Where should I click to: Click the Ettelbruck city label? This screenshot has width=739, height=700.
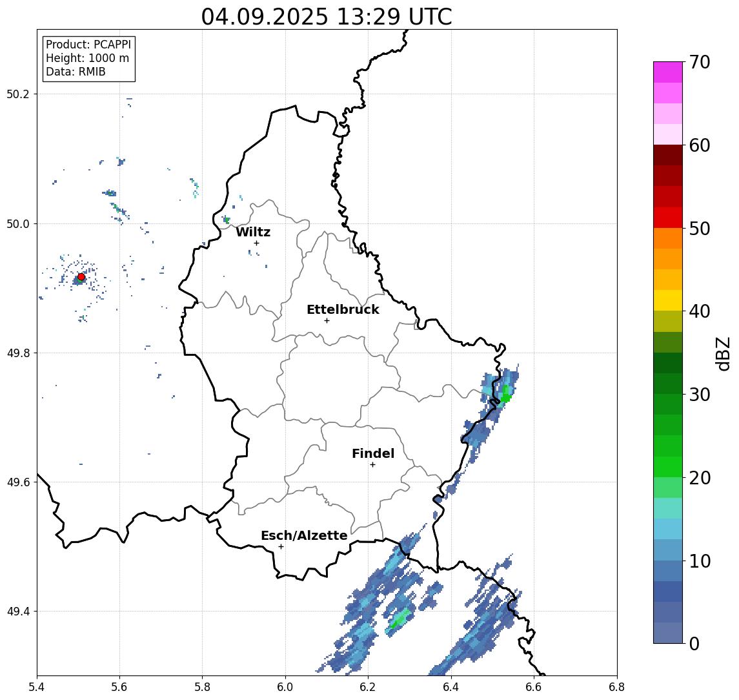point(343,309)
